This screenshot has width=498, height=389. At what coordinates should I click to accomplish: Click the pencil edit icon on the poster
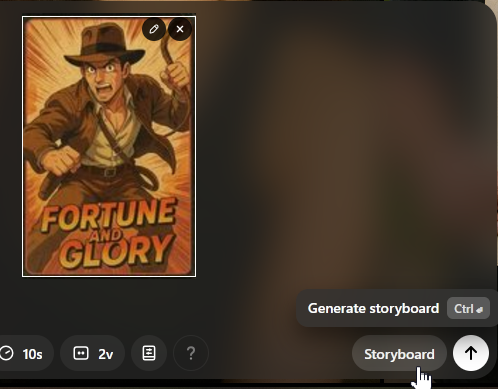tap(154, 29)
